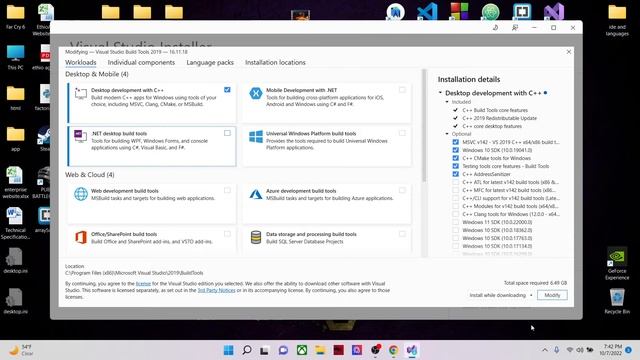Uncheck Testing tools core features - Build Tools
Viewport: 640px width, 360px height.
pos(456,166)
